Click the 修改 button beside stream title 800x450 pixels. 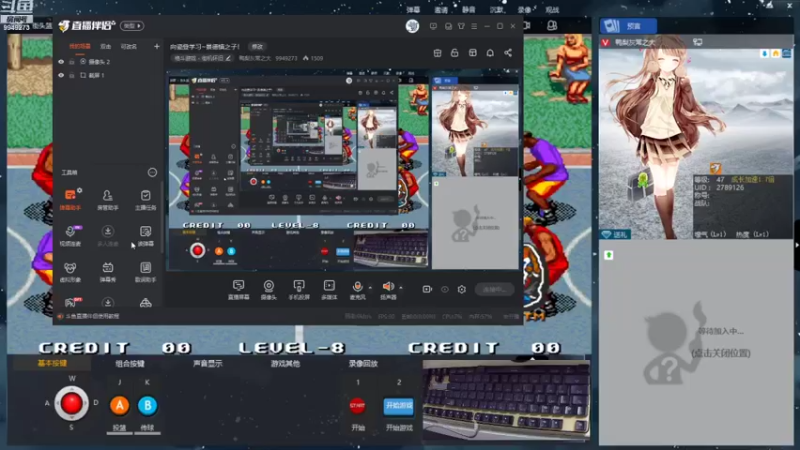click(258, 46)
